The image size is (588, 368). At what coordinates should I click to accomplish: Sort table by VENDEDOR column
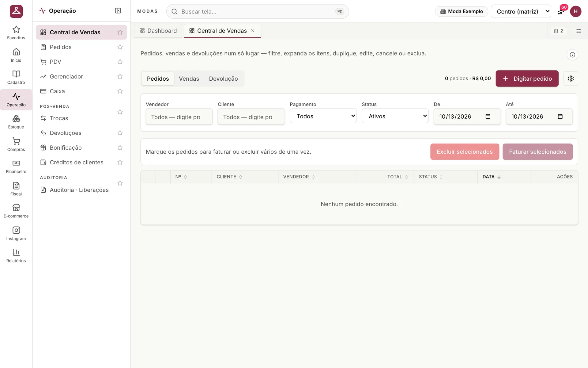[x=299, y=177]
